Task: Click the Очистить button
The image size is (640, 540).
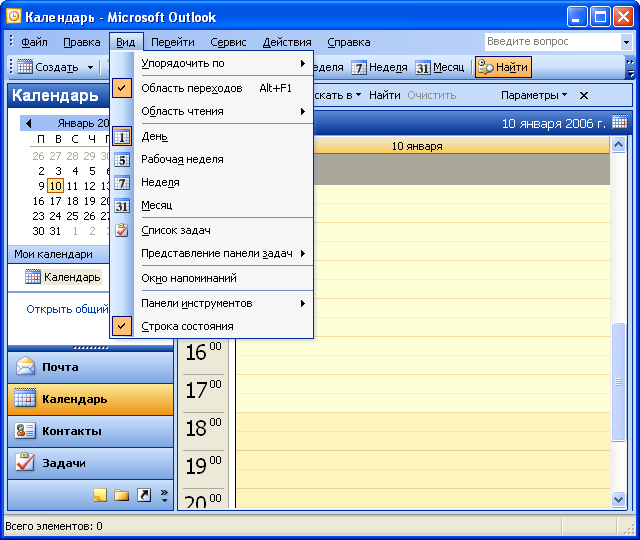Action: (x=431, y=95)
